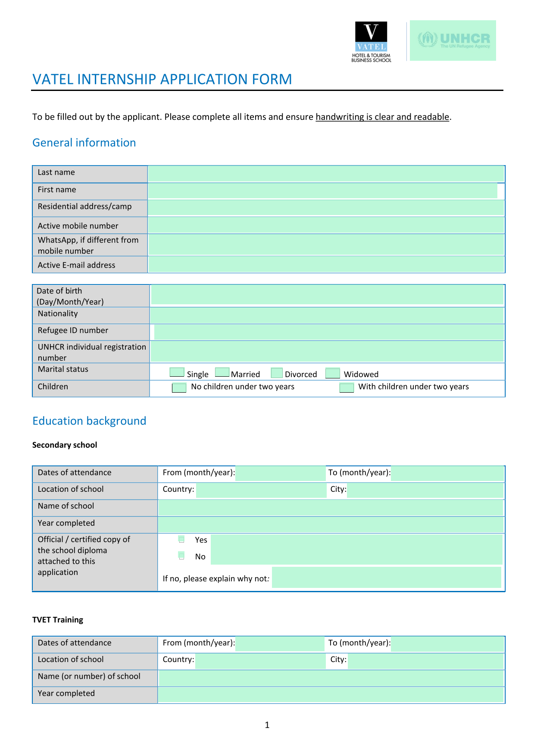Click the WhatsApp number input field
The height and width of the screenshot is (756, 534).
(x=326, y=245)
